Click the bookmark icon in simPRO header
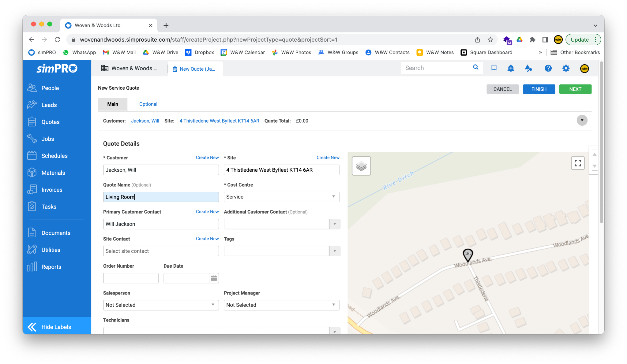The width and height of the screenshot is (627, 364). [494, 68]
